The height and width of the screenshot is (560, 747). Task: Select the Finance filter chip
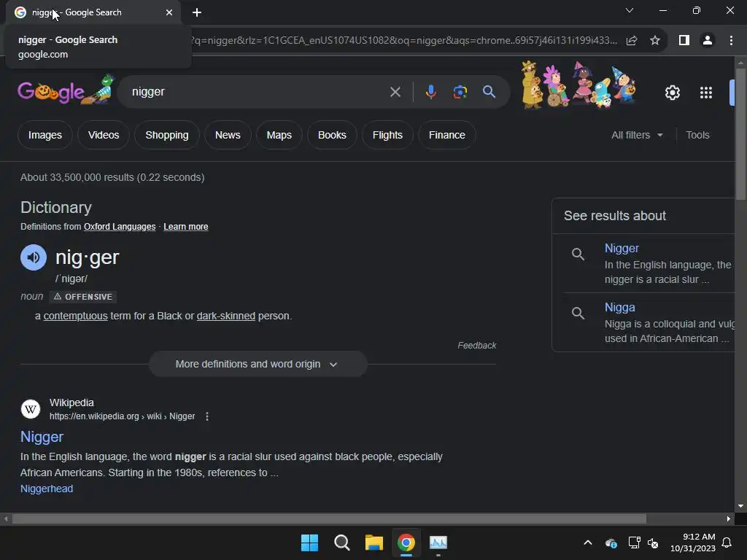click(447, 135)
